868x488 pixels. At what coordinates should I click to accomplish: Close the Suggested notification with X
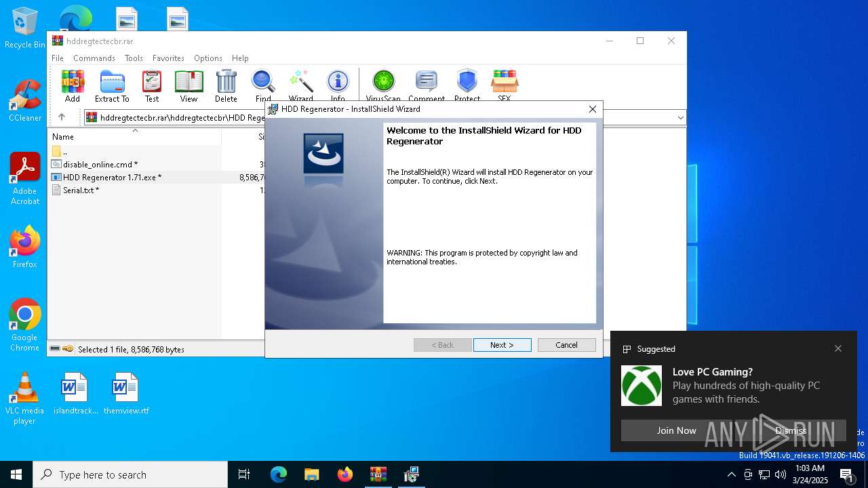coord(838,348)
